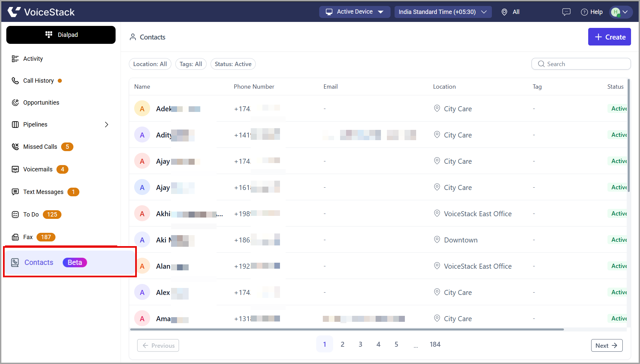640x364 pixels.
Task: Change the India Standard Time timezone dropdown
Action: pyautogui.click(x=443, y=12)
